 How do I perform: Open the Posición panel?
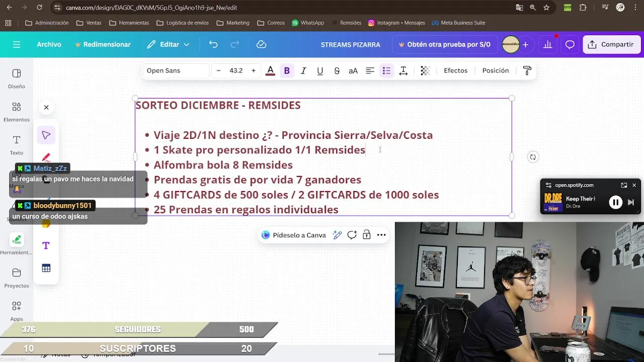pyautogui.click(x=496, y=70)
